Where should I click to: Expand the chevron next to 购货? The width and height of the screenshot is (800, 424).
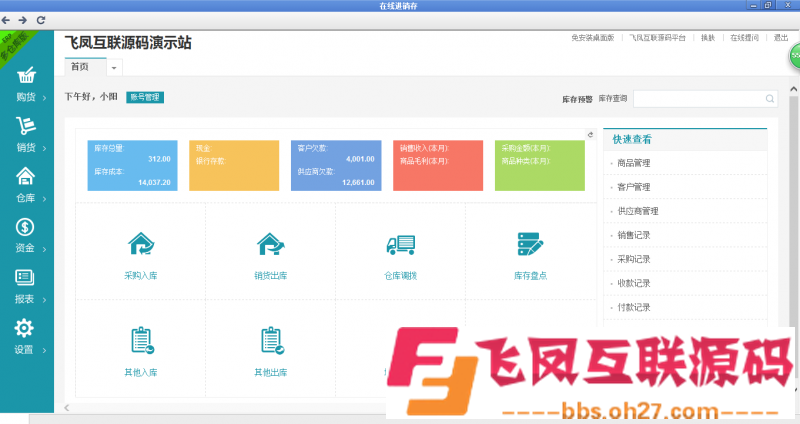click(x=44, y=98)
